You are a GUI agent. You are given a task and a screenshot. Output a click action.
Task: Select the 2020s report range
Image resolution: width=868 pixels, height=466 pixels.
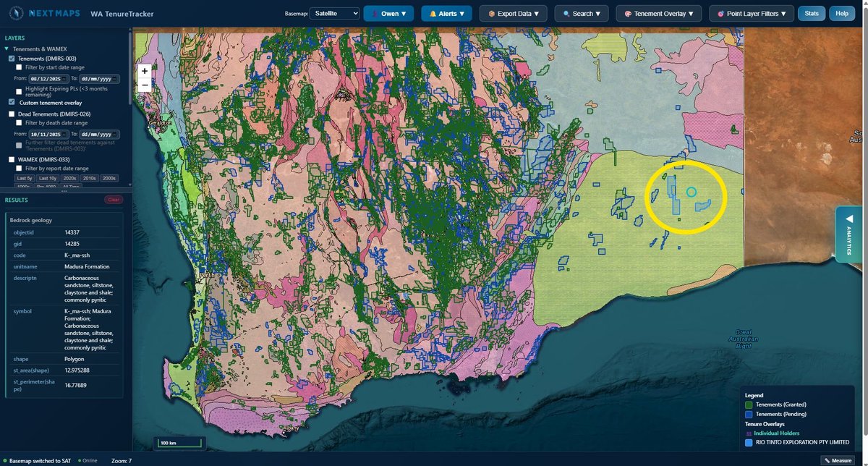point(70,178)
